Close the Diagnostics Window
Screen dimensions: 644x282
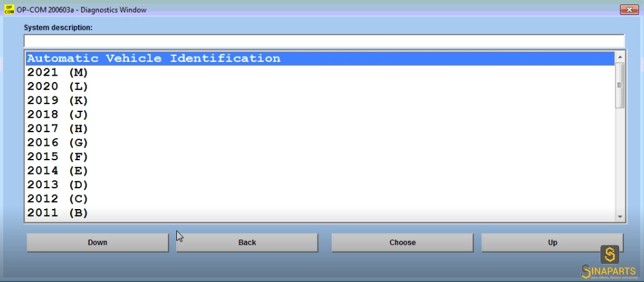click(x=629, y=10)
